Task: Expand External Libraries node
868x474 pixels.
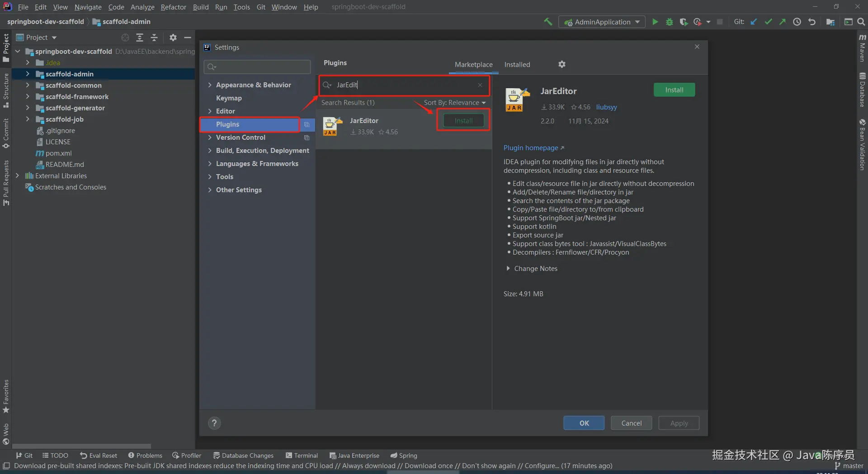Action: [x=17, y=175]
